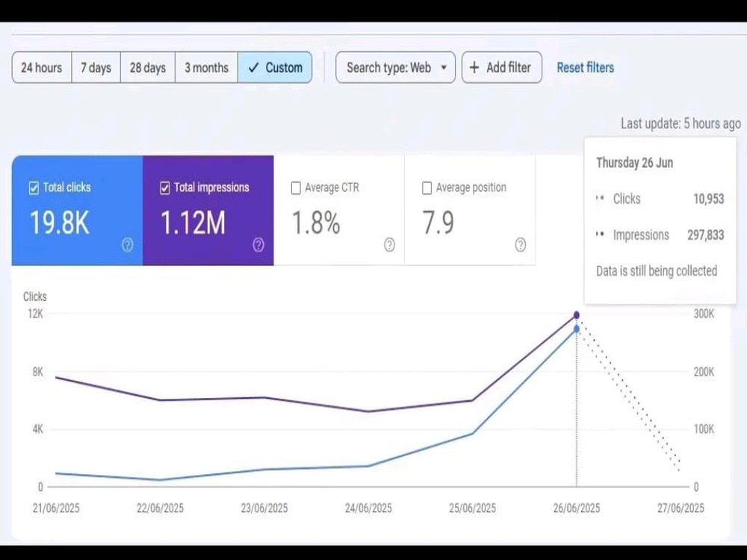This screenshot has height=560, width=747.
Task: Click the 1.8% average CTR value
Action: 315,223
